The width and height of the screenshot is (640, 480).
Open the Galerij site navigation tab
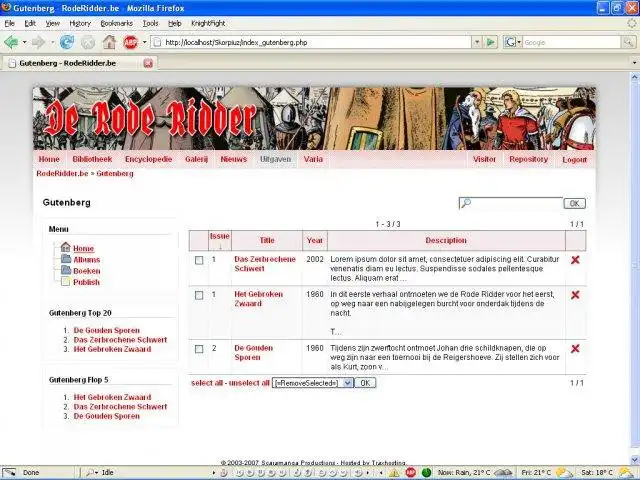(x=196, y=159)
